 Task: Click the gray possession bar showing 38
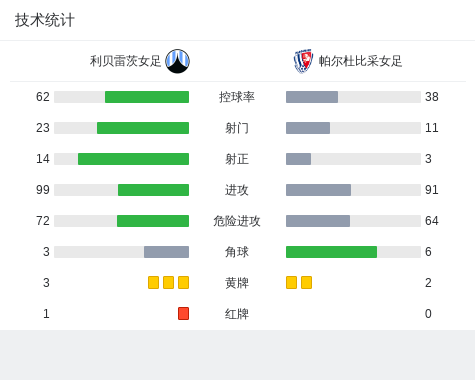tap(312, 97)
